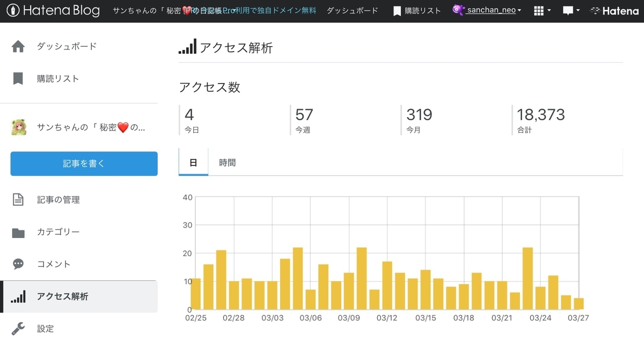Image resolution: width=644 pixels, height=340 pixels.
Task: Switch to the 時間 tab
Action: click(228, 162)
